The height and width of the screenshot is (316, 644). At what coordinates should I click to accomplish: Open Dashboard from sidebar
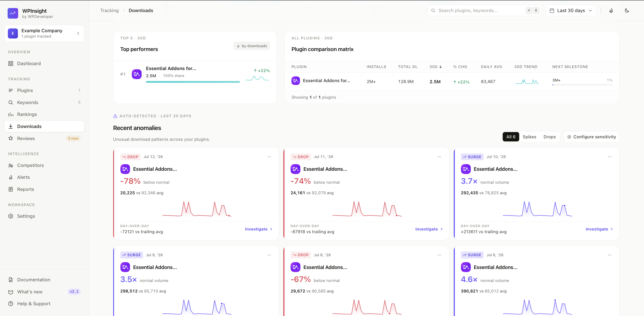(44, 64)
